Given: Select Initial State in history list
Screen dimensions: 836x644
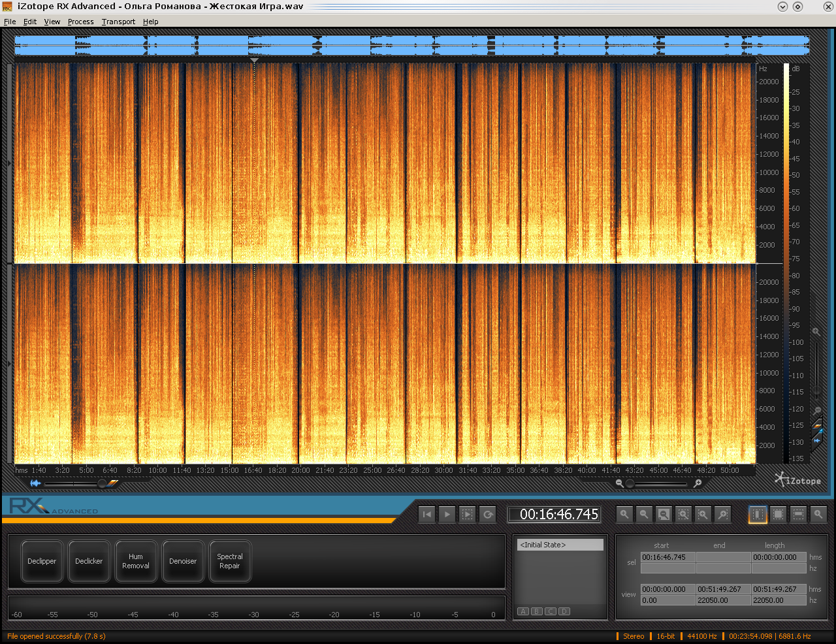Looking at the screenshot, I should click(560, 545).
